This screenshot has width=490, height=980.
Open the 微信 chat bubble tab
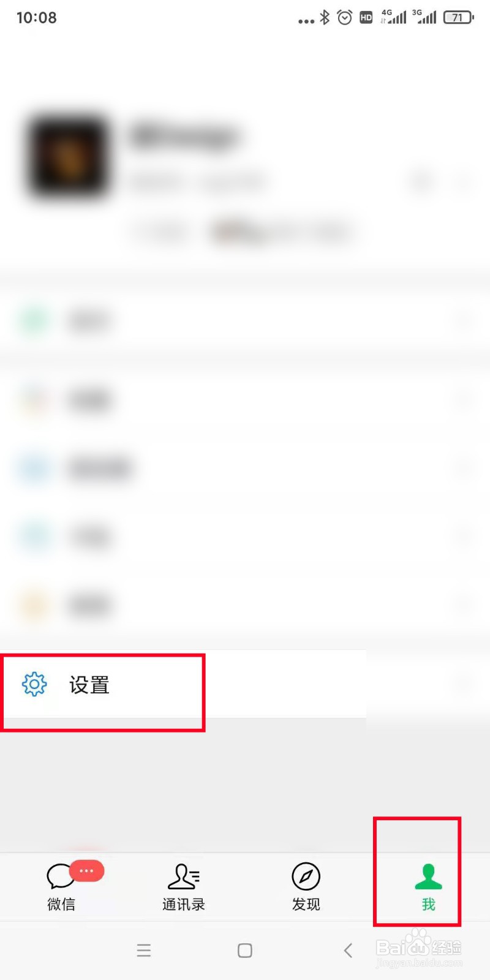point(61,886)
